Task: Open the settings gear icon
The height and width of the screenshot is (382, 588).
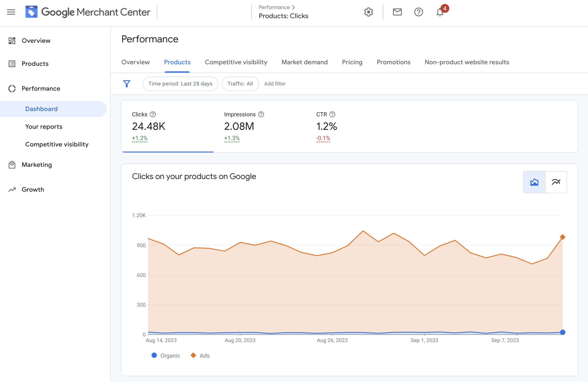Action: tap(368, 12)
